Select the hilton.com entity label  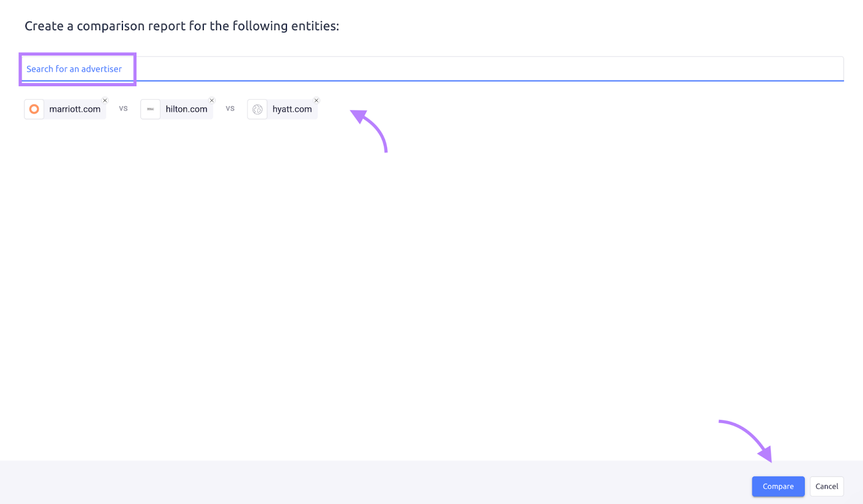pos(187,109)
